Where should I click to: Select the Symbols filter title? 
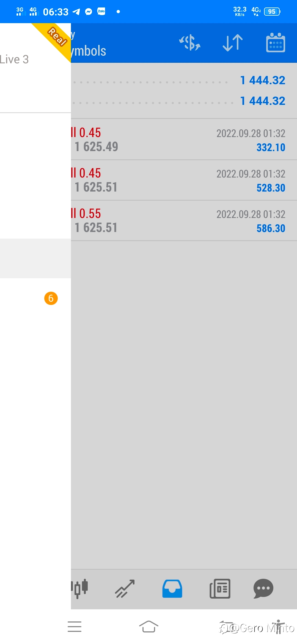click(x=88, y=51)
